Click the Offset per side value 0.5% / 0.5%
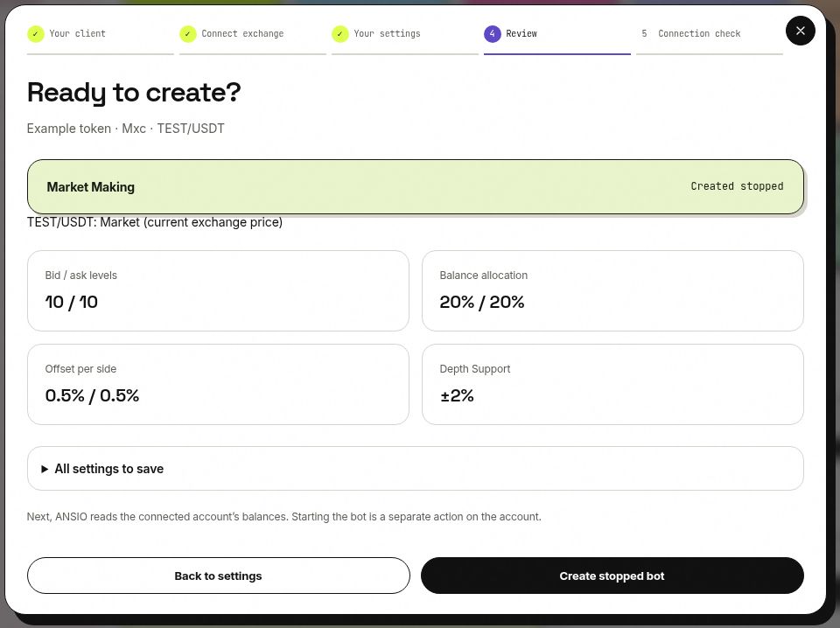The width and height of the screenshot is (840, 628). tap(92, 395)
